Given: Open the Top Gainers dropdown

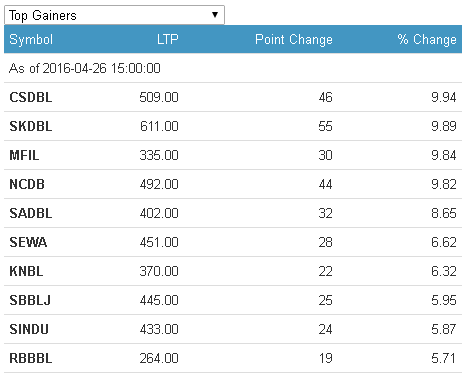Looking at the screenshot, I should [114, 15].
